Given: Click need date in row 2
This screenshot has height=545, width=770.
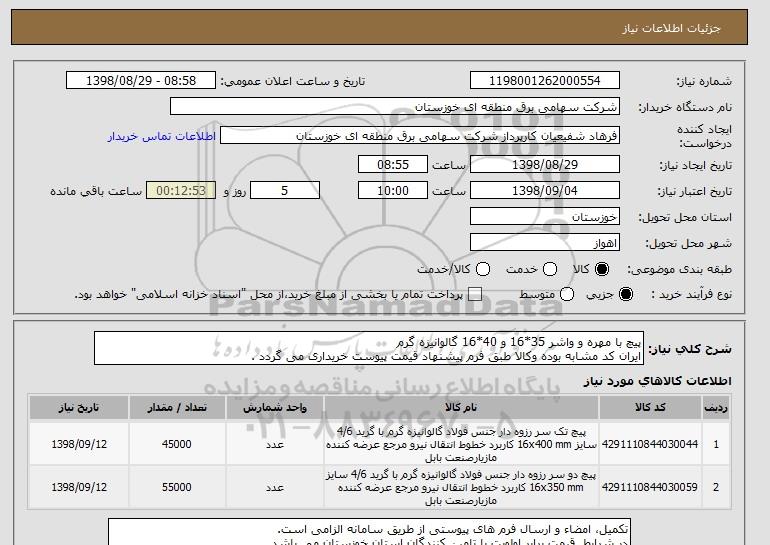Looking at the screenshot, I should [79, 487].
